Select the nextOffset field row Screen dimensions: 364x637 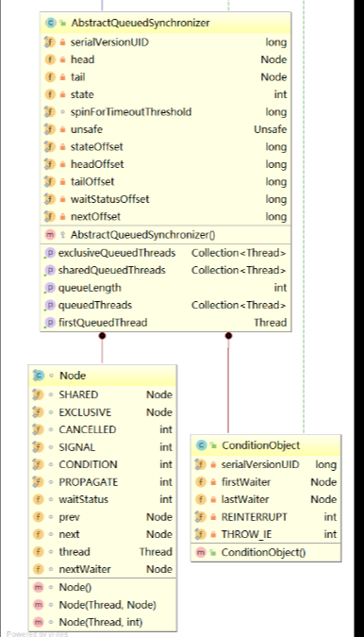click(166, 217)
